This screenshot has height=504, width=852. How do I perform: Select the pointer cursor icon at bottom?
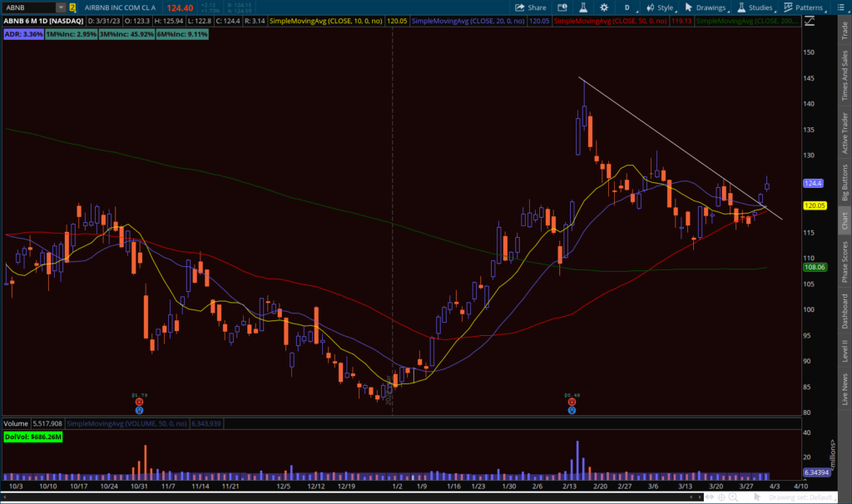coord(757,497)
